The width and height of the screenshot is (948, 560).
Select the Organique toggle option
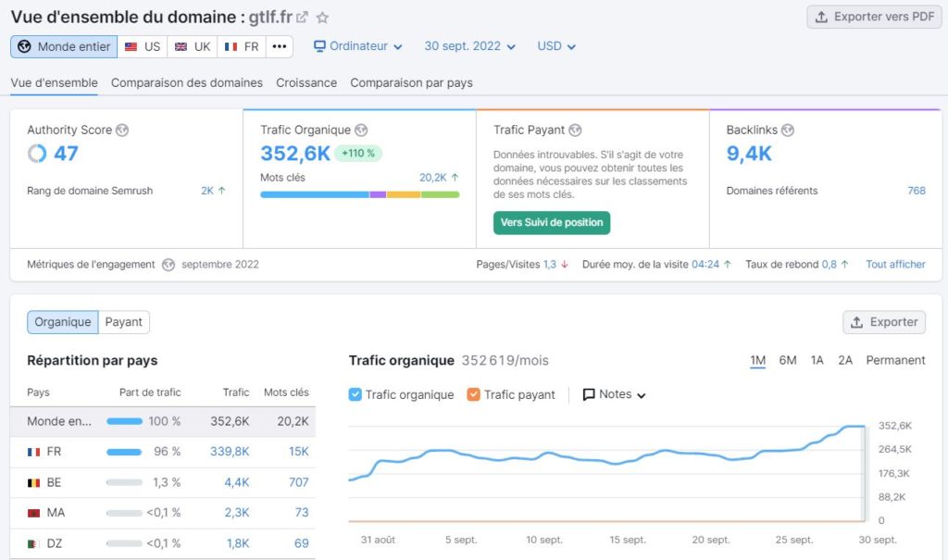63,322
